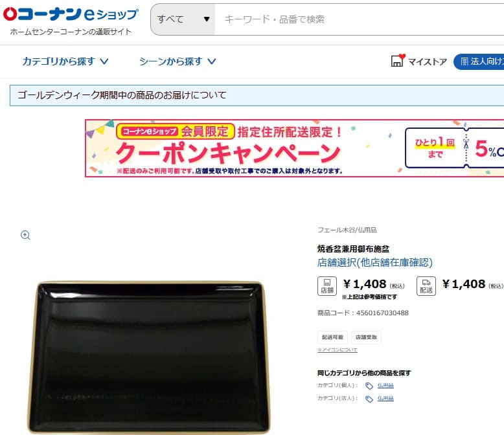Image resolution: width=504 pixels, height=435 pixels.
Task: Open 店舗選択(他店舗在庫確認) link
Action: pos(375,262)
